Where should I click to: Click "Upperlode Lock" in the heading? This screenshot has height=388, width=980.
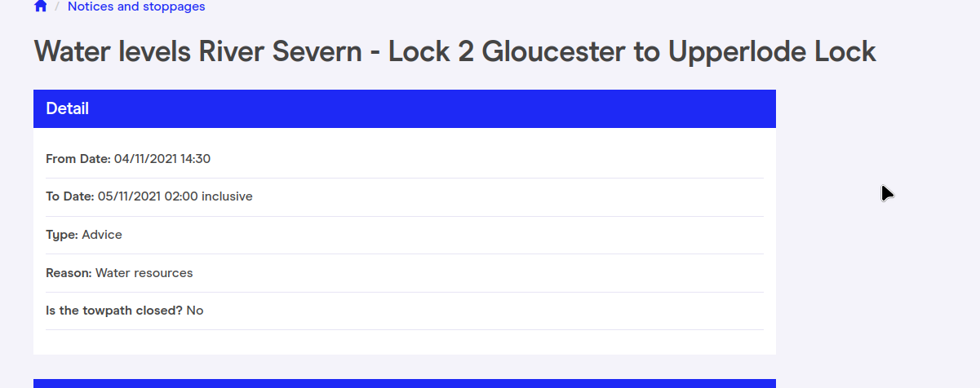click(x=772, y=52)
